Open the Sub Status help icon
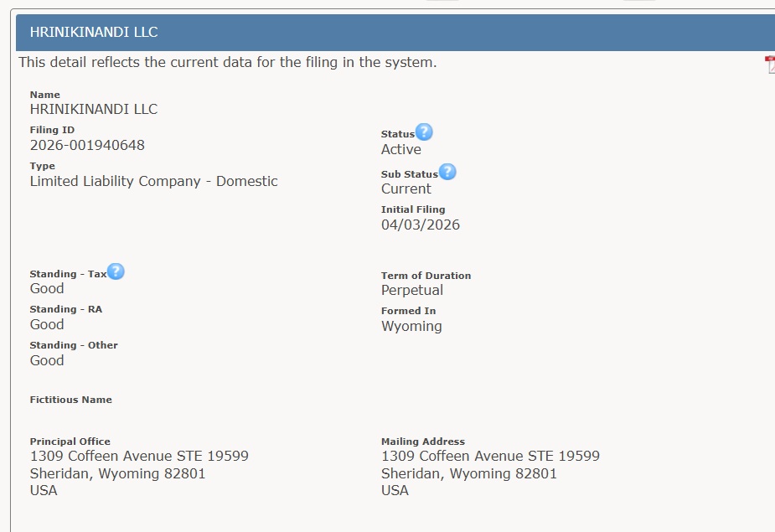Viewport: 775px width, 532px height. pyautogui.click(x=447, y=172)
